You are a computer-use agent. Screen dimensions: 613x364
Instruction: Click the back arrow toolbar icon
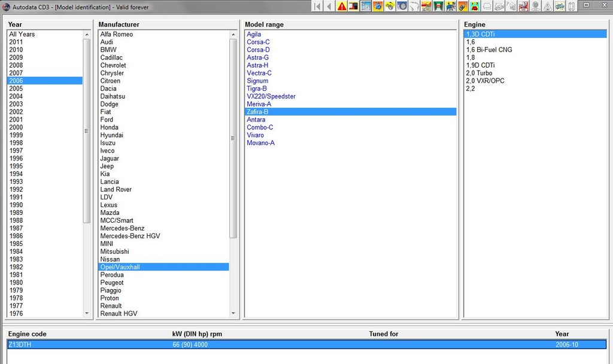(329, 6)
